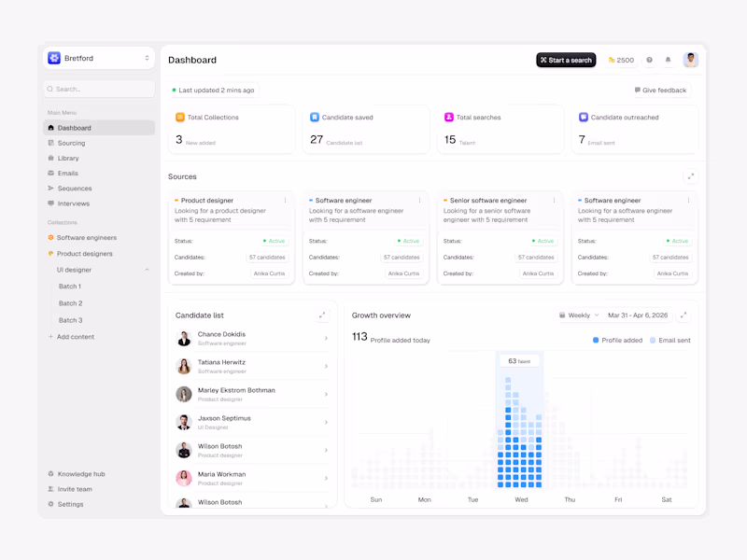Open Senior software engineer card options menu
The width and height of the screenshot is (747, 560).
(x=554, y=201)
